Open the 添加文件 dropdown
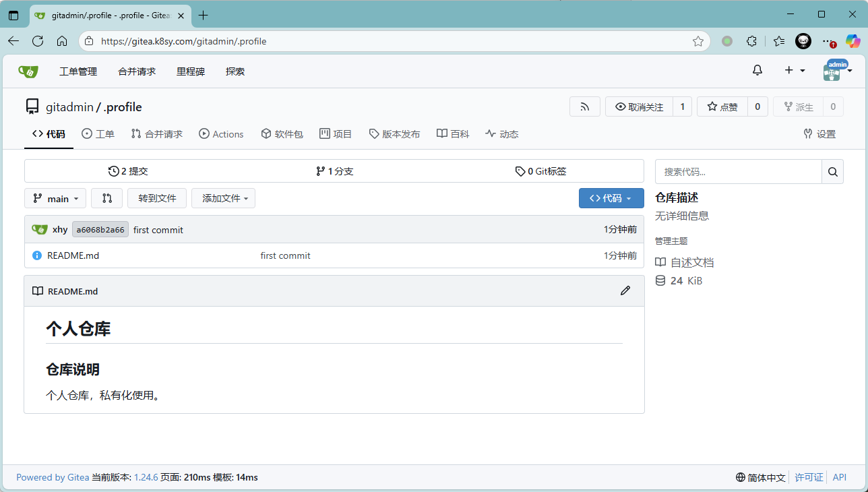Viewport: 868px width, 492px height. (x=223, y=198)
